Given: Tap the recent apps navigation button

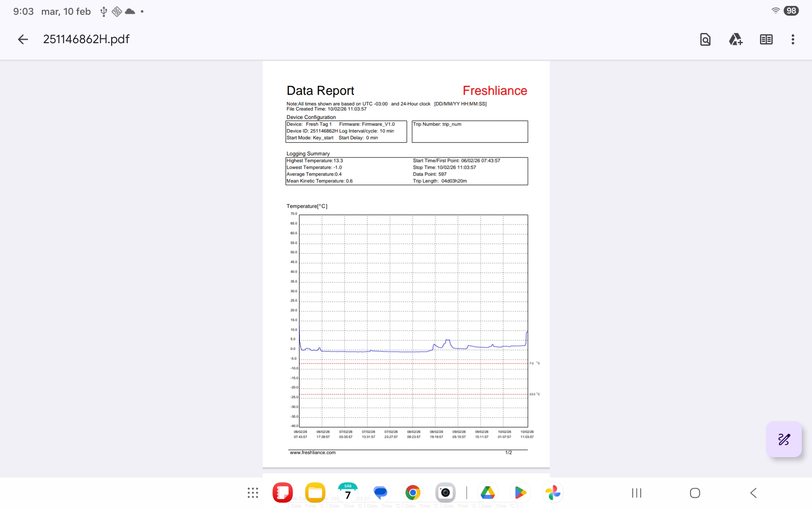Looking at the screenshot, I should pos(636,493).
